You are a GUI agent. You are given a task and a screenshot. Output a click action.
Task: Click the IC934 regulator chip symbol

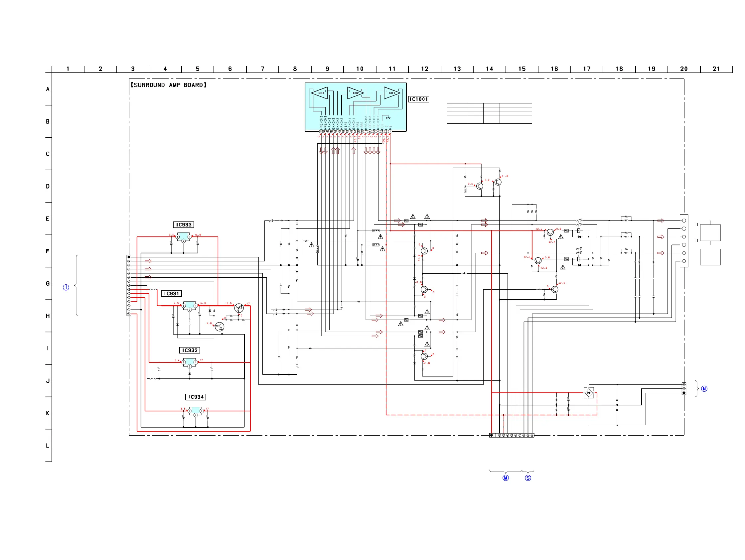[x=195, y=411]
